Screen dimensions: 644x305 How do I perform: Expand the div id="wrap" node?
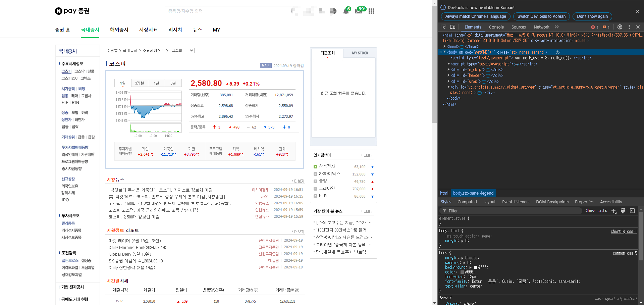[449, 81]
